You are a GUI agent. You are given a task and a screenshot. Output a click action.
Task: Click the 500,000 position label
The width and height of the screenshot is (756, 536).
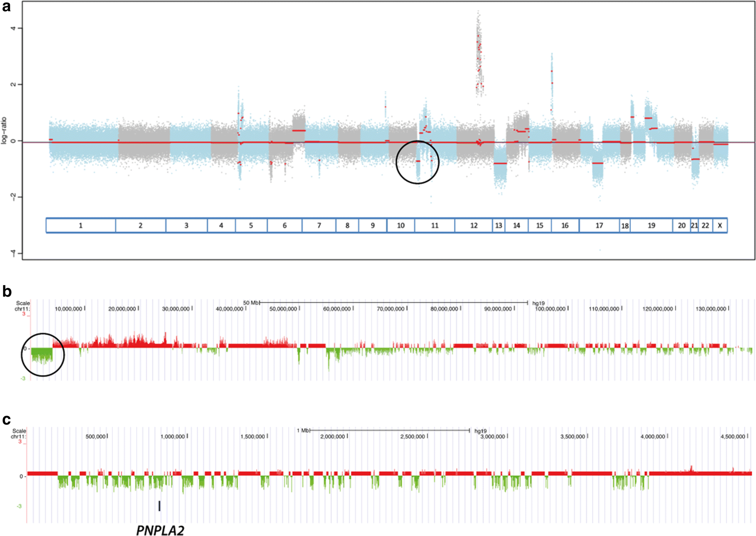pyautogui.click(x=96, y=436)
